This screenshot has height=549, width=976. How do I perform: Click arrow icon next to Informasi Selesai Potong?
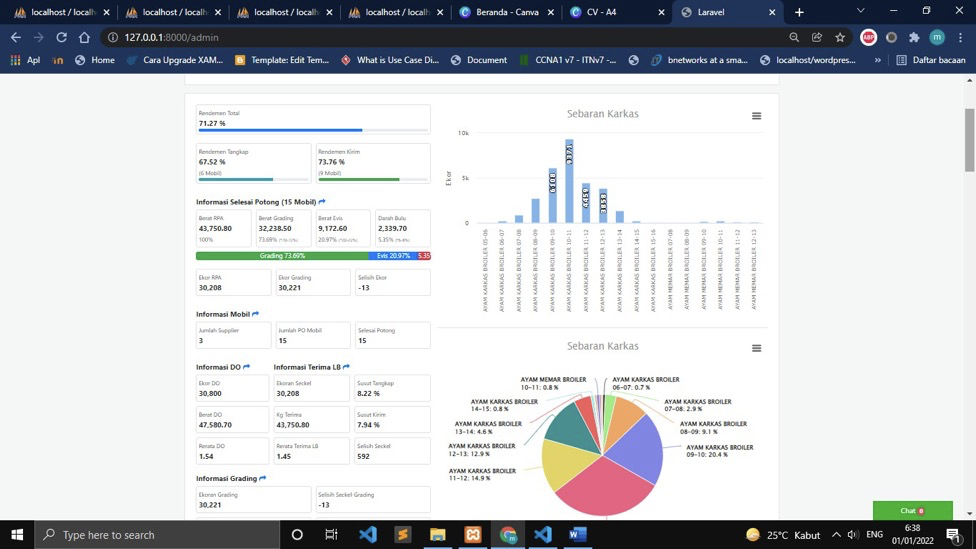[x=322, y=202]
